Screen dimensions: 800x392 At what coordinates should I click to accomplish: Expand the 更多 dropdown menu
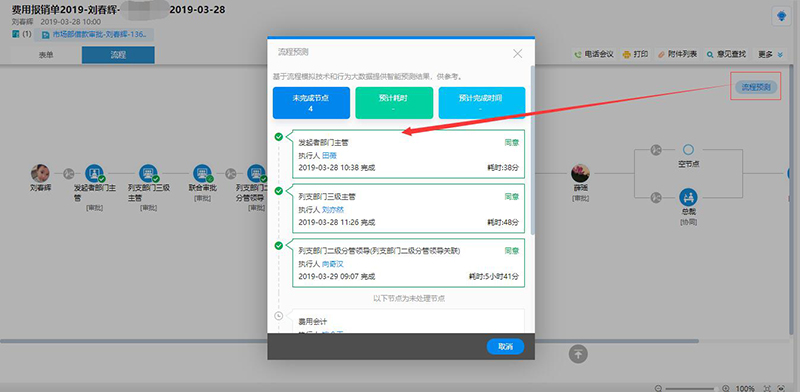769,54
